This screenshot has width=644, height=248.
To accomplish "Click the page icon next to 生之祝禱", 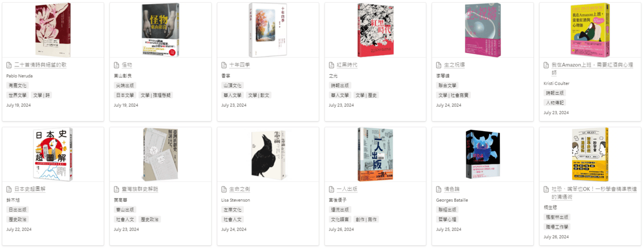I will coord(439,65).
